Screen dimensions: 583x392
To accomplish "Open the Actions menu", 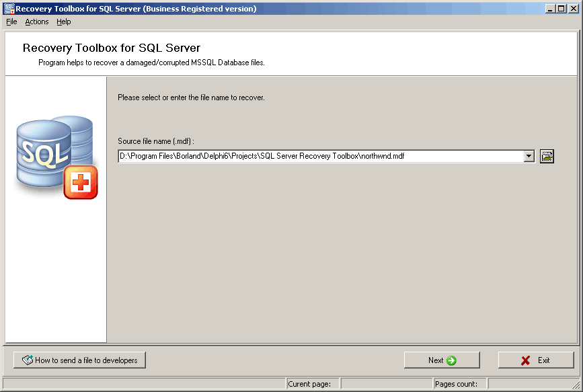I will 37,22.
